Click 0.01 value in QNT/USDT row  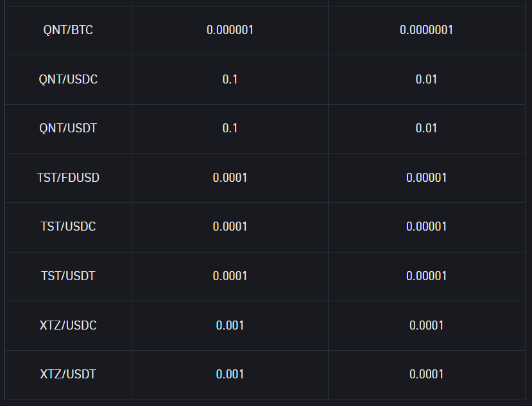point(427,128)
